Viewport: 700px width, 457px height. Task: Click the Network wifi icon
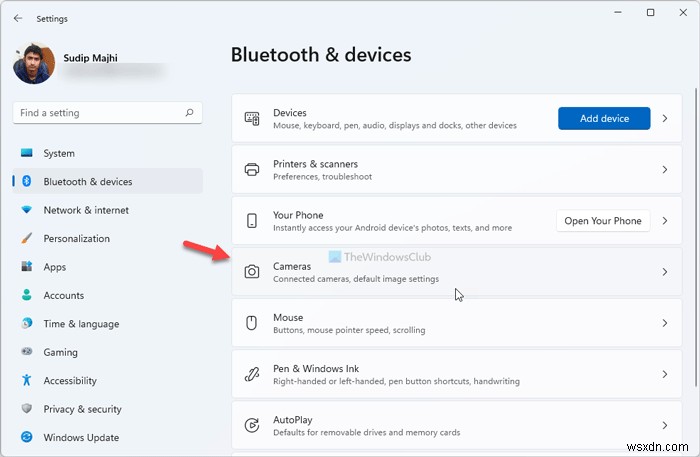(x=27, y=210)
